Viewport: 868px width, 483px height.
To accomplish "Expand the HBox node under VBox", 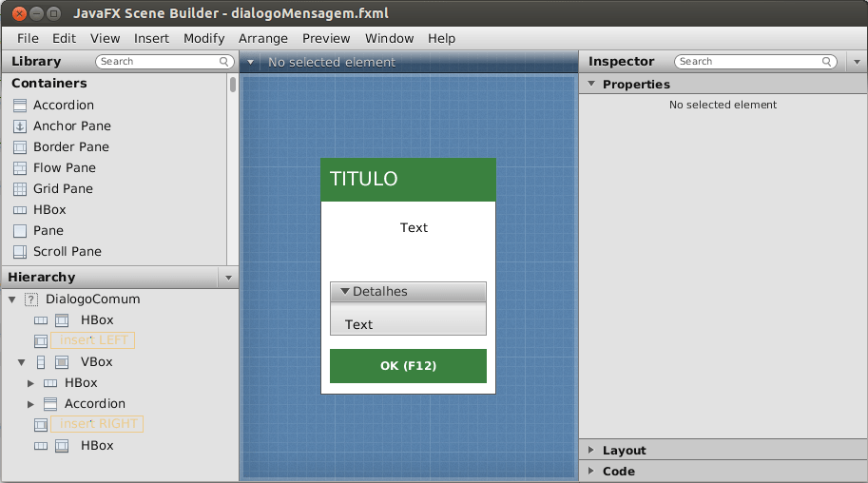I will coord(31,383).
